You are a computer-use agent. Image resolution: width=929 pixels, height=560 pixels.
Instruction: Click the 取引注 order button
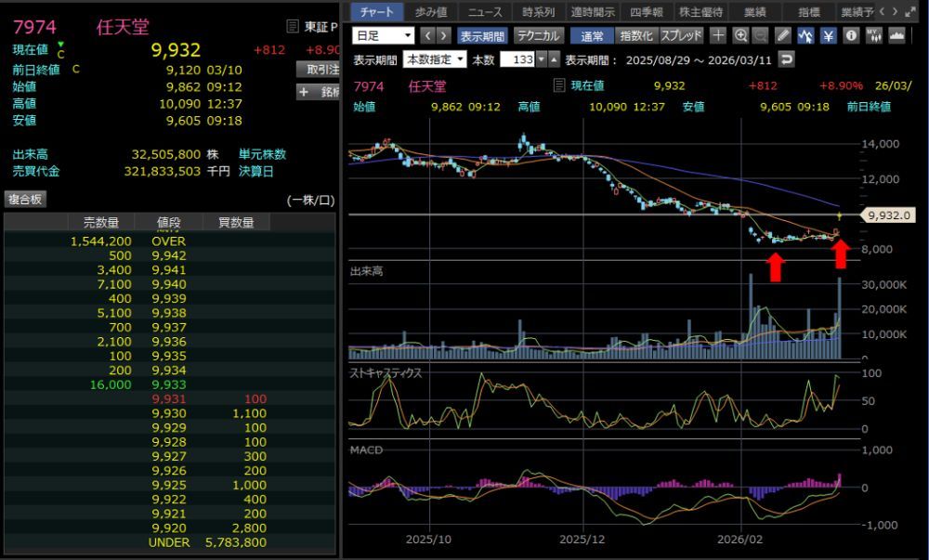[x=318, y=70]
